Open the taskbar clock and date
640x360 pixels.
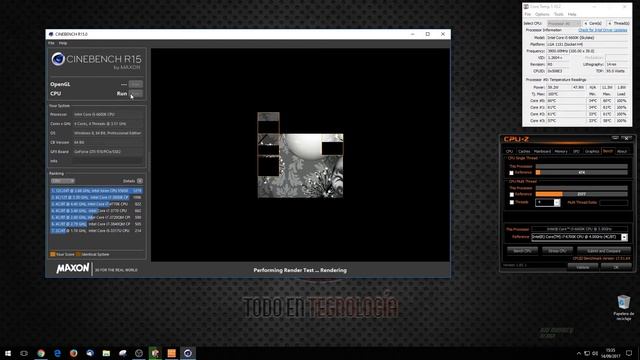click(x=611, y=353)
